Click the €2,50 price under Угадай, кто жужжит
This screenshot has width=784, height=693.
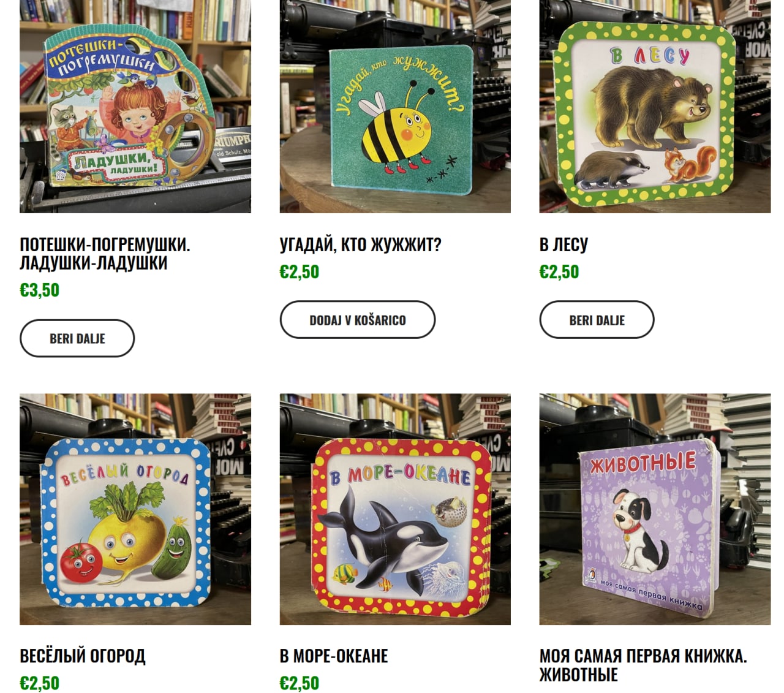click(300, 271)
